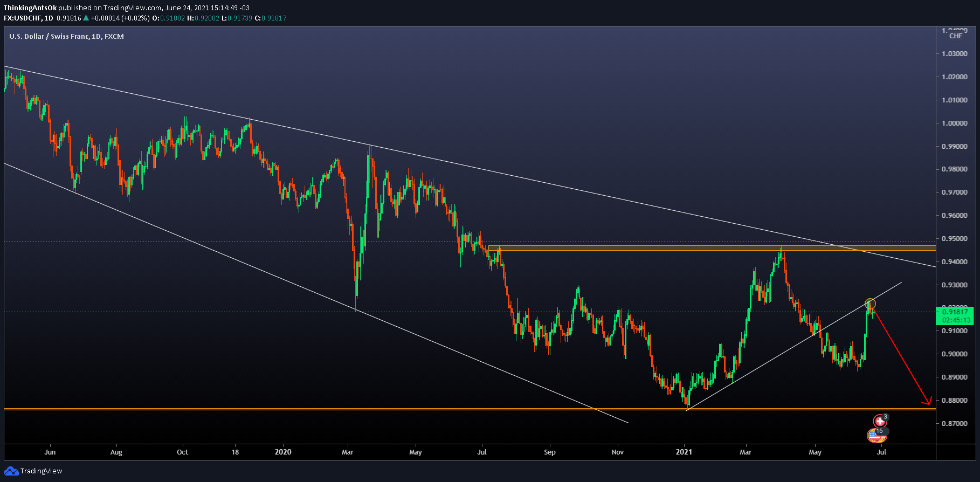The width and height of the screenshot is (980, 482).
Task: Click the 0.87000 price axis label
Action: [x=954, y=424]
